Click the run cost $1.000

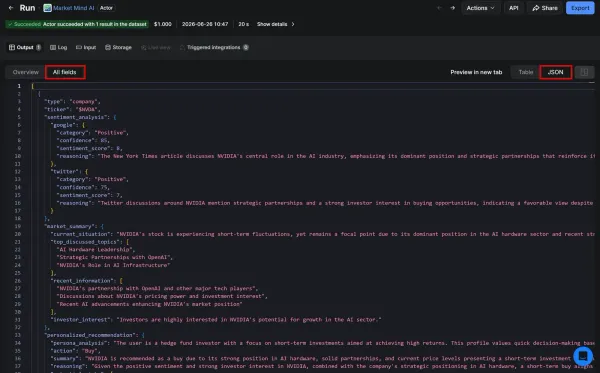pos(163,24)
